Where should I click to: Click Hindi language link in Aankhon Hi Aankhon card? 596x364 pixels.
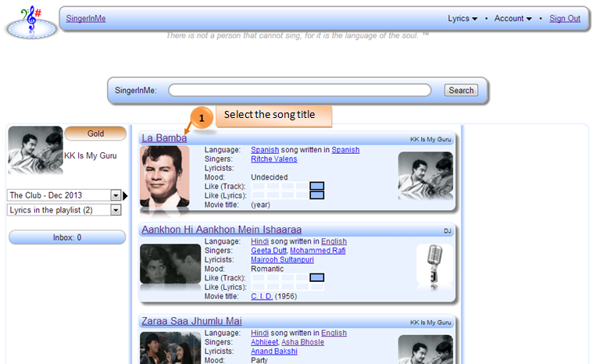[x=259, y=241]
